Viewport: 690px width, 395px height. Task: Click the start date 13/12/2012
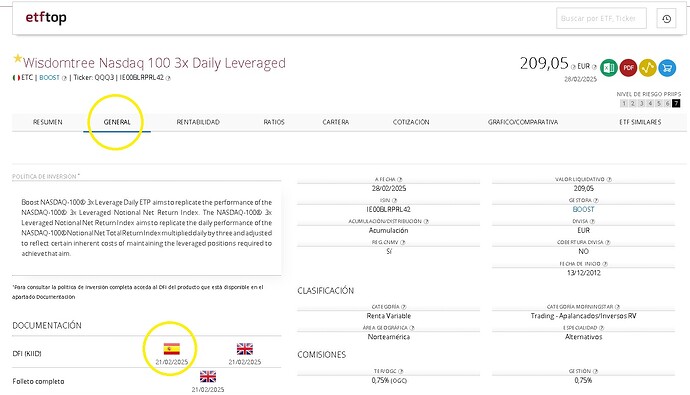[x=584, y=273]
